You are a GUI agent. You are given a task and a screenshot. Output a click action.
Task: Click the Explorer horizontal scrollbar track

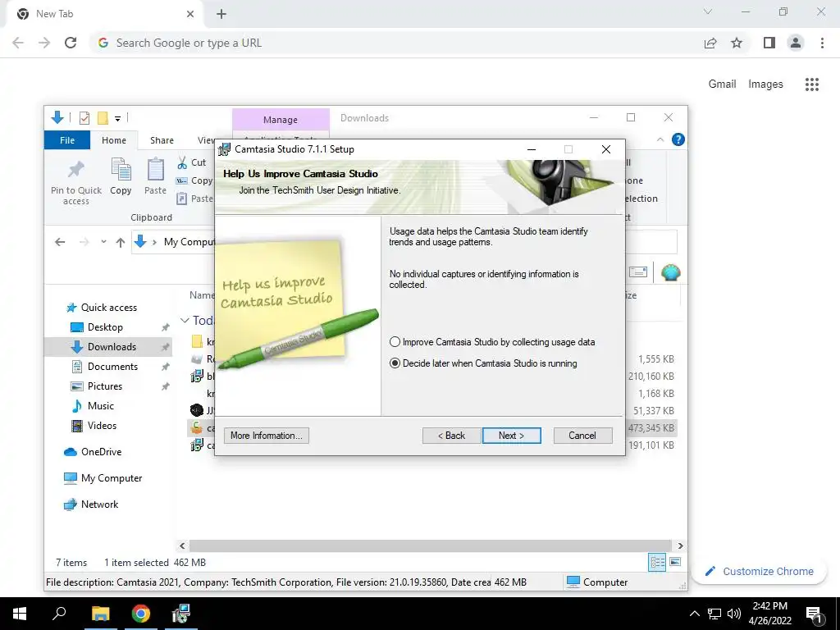pyautogui.click(x=430, y=546)
